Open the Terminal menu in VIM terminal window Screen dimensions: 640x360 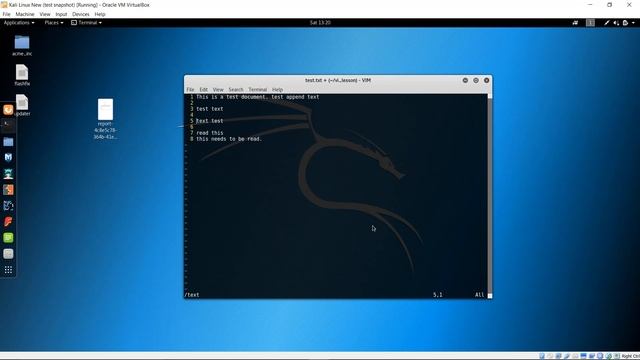click(258, 89)
